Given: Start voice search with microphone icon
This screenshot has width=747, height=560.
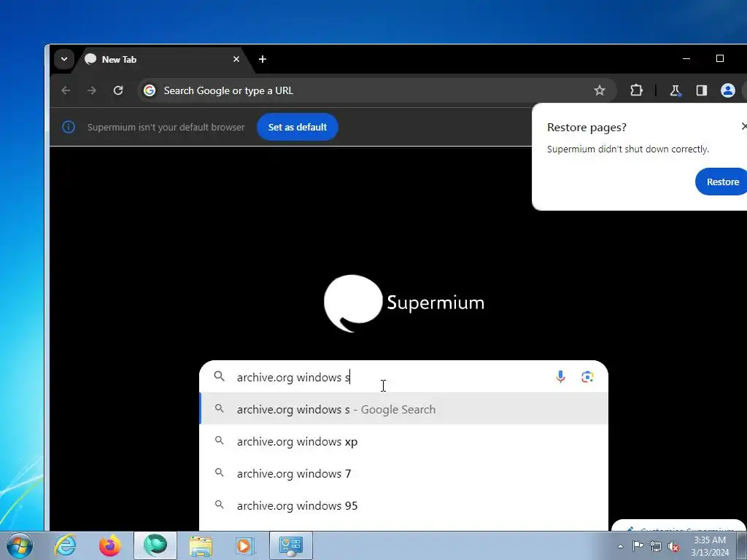Looking at the screenshot, I should 561,377.
